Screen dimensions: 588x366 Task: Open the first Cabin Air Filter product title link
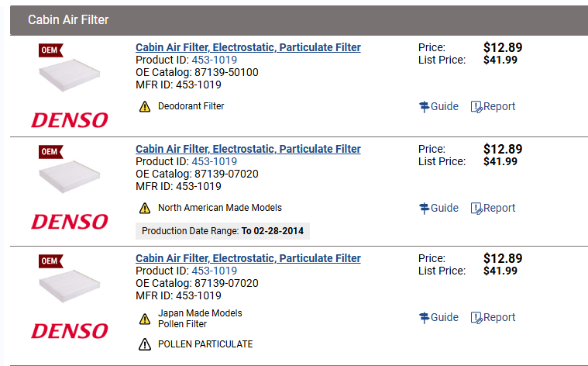tap(248, 47)
